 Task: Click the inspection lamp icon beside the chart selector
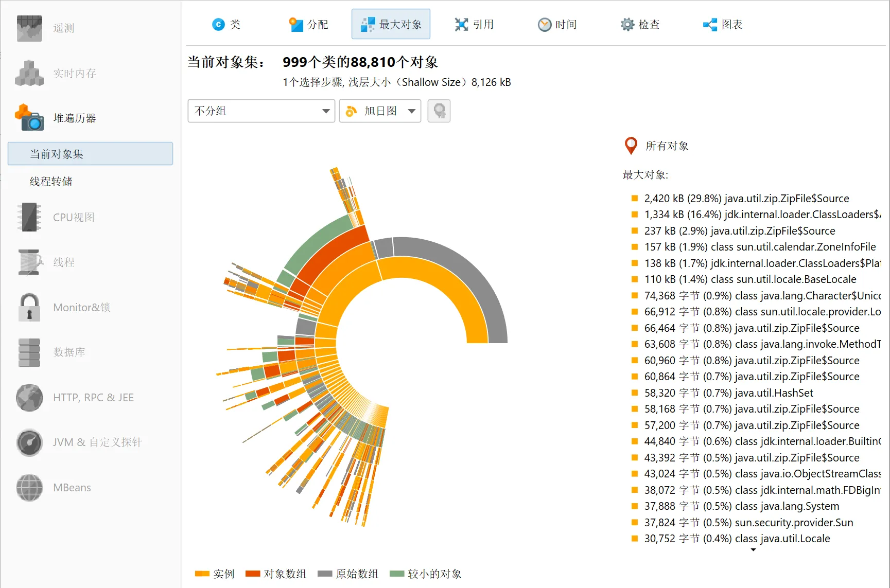pos(439,111)
